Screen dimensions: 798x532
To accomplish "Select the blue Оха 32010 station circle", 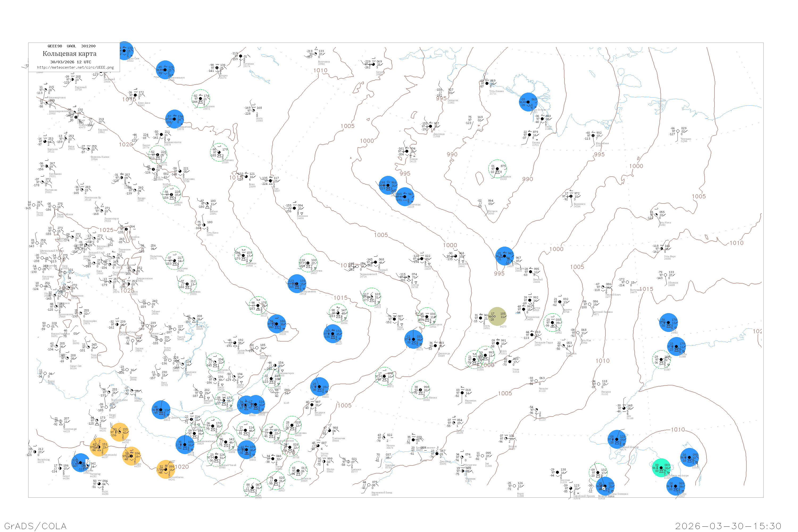I will [689, 457].
